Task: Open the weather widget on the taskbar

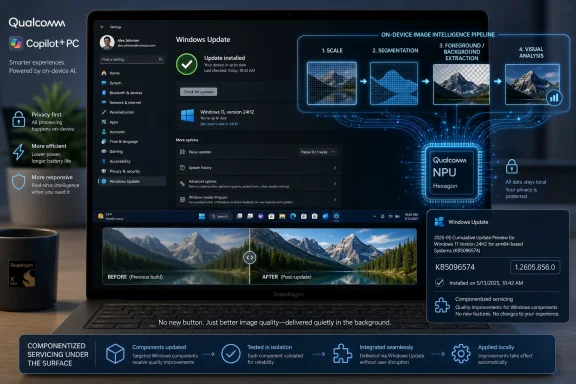Action: pyautogui.click(x=111, y=216)
